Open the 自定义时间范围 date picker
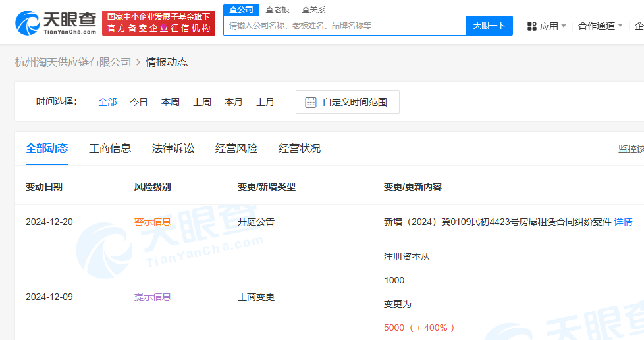Image resolution: width=644 pixels, height=340 pixels. (354, 102)
